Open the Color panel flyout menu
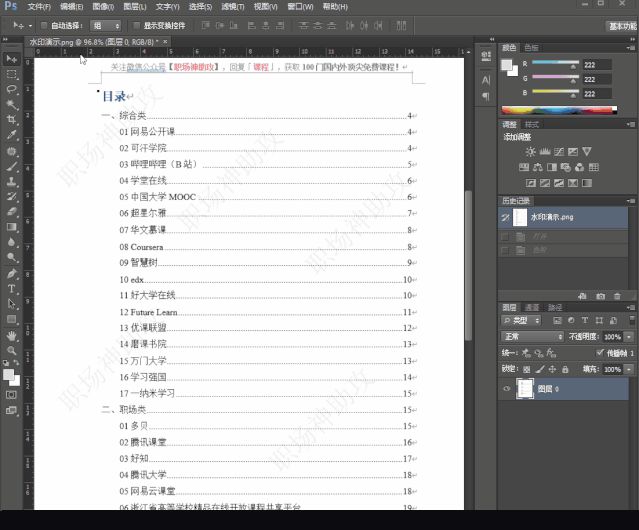Image resolution: width=639 pixels, height=530 pixels. point(631,48)
